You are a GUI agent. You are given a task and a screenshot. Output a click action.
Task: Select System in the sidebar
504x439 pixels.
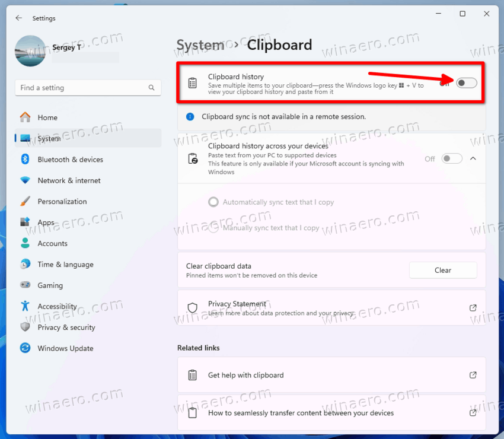coord(88,138)
